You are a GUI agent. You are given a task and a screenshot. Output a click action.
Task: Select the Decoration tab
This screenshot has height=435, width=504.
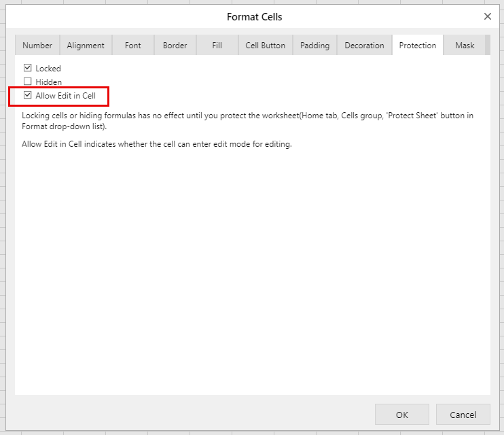[x=364, y=46]
